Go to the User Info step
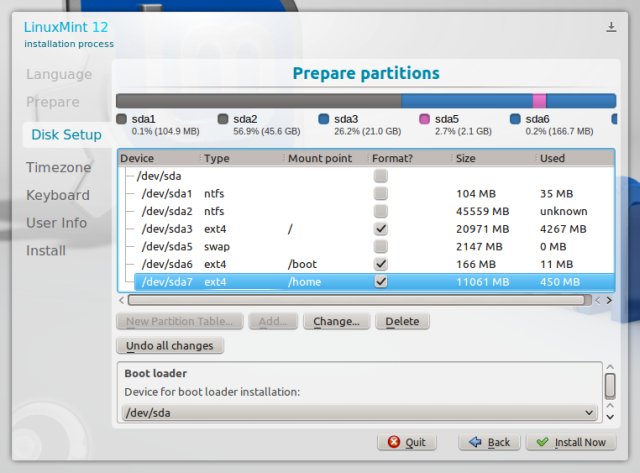The width and height of the screenshot is (640, 473). [57, 223]
